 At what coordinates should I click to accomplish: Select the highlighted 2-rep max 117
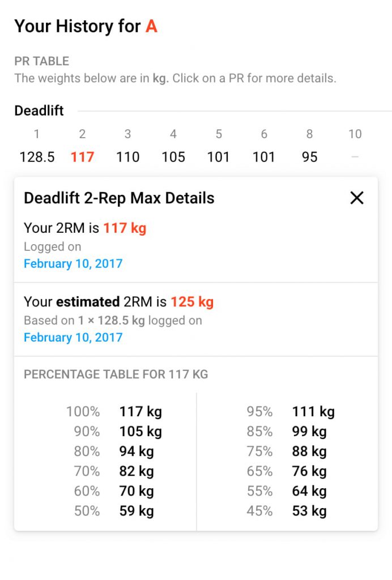coord(82,157)
